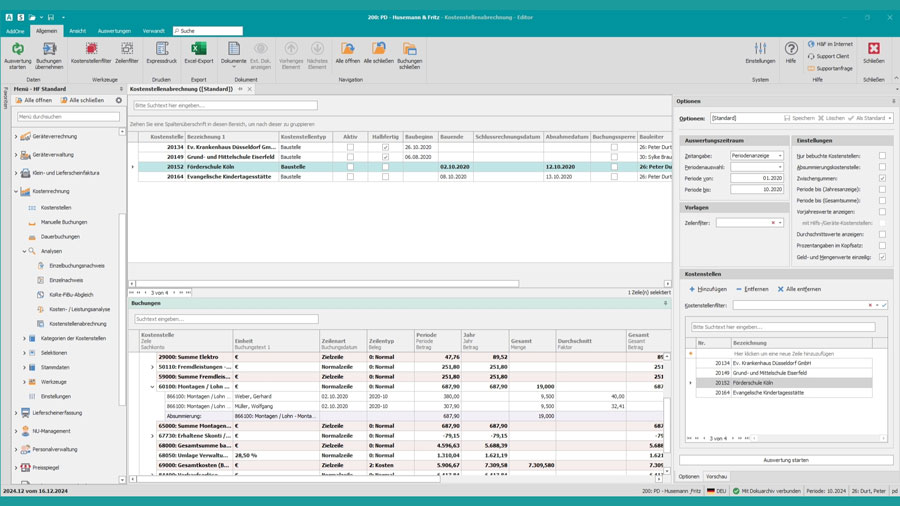Open Kosten- / Leistungsanalyse item
Screen dimensions: 900x506
pyautogui.click(x=79, y=309)
